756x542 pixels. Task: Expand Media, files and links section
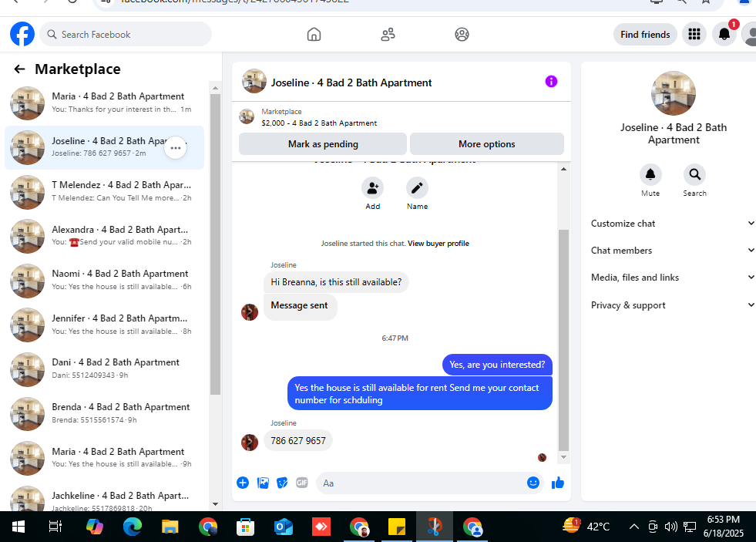(672, 278)
